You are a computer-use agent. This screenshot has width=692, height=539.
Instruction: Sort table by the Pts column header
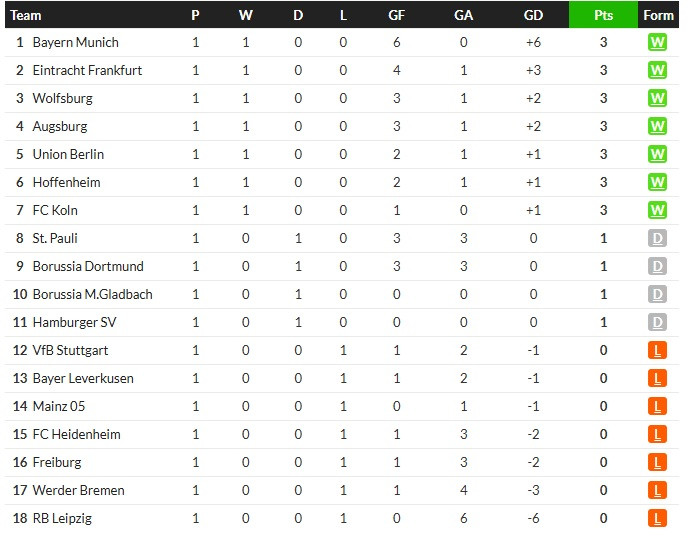click(603, 15)
